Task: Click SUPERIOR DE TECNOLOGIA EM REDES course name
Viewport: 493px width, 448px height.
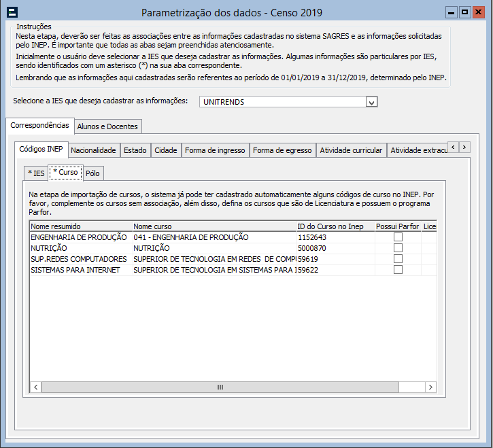Action: [x=215, y=259]
